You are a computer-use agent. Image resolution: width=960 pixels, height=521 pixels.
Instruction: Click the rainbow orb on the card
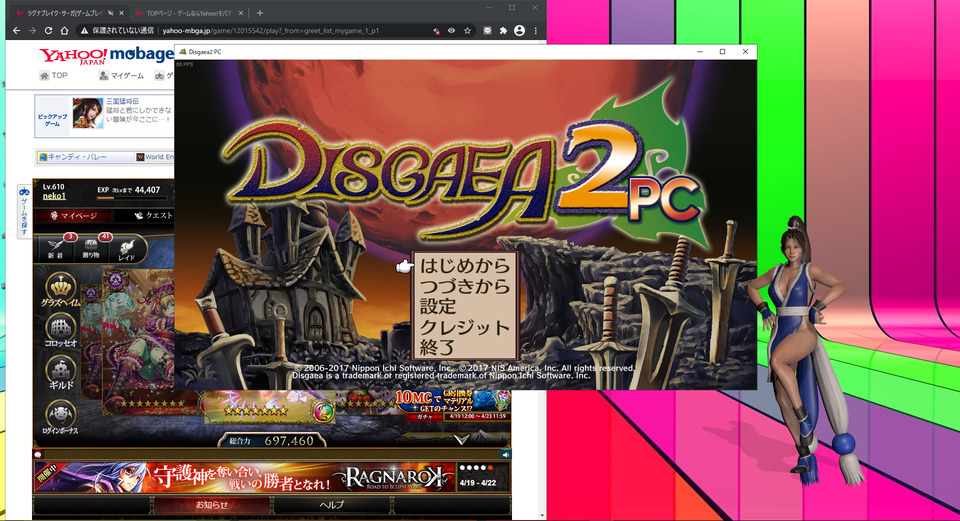pyautogui.click(x=323, y=411)
